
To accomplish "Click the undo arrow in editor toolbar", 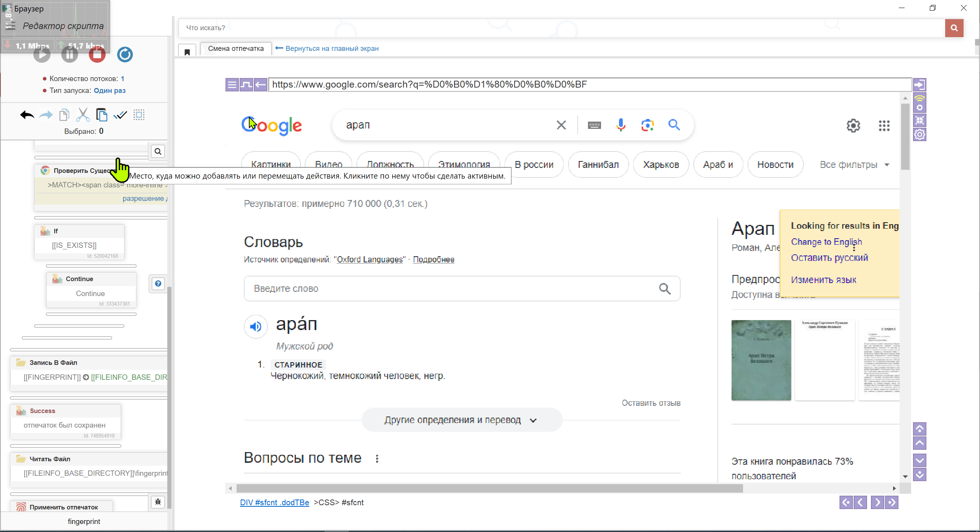I will [27, 115].
